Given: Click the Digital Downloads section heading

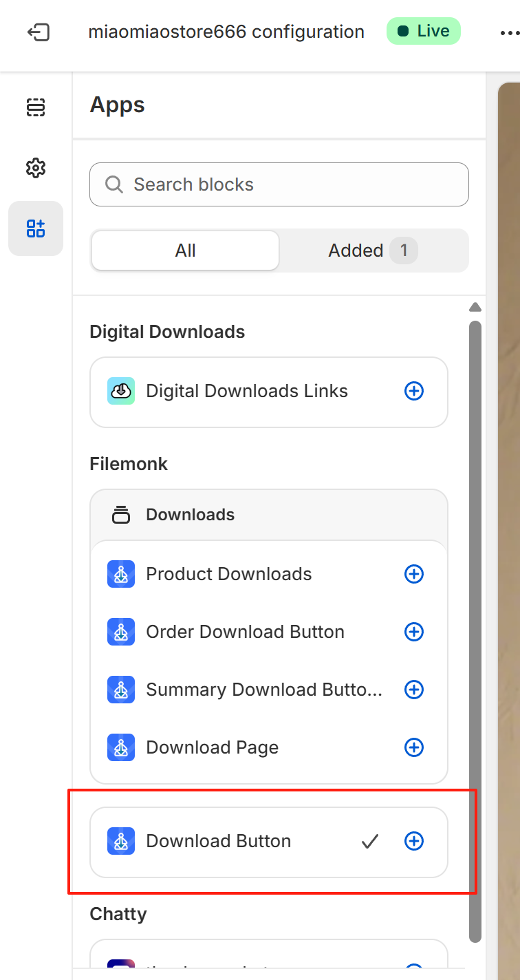Looking at the screenshot, I should 167,332.
